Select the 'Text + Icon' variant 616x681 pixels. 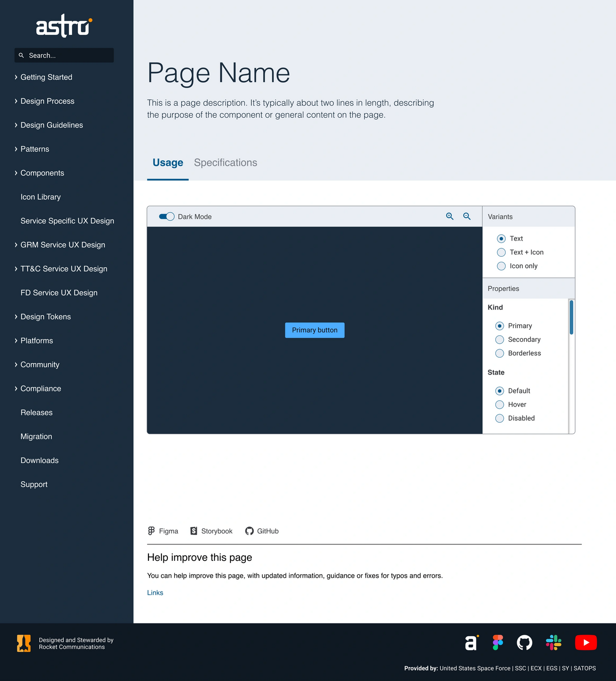pos(501,252)
